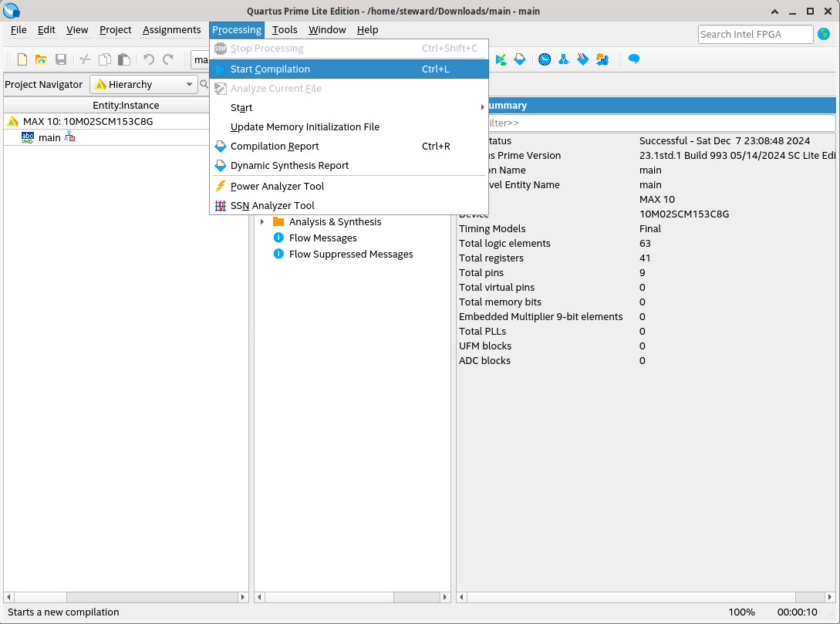This screenshot has width=840, height=624.
Task: Launch the Timing Analyzer clock icon
Action: tap(545, 59)
